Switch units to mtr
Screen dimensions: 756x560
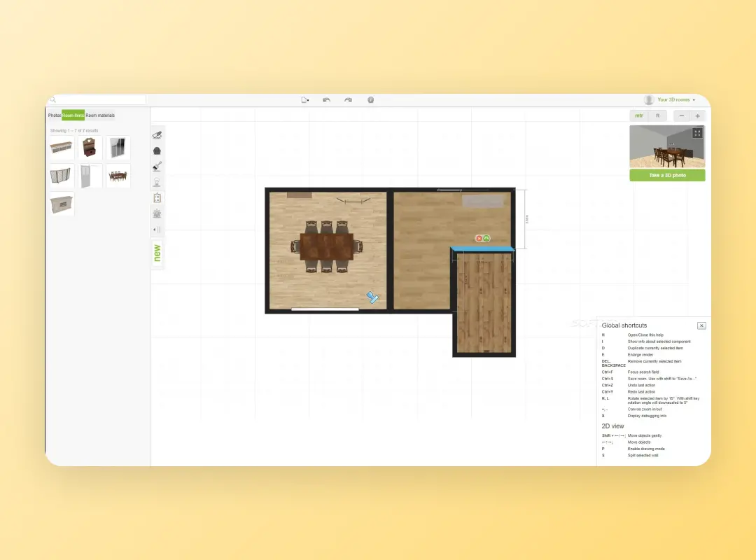coord(639,115)
